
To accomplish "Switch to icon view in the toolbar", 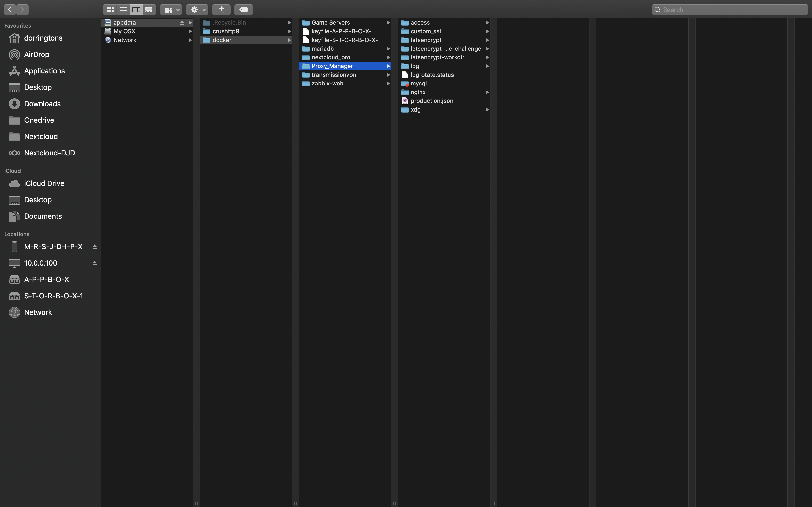I will [110, 9].
